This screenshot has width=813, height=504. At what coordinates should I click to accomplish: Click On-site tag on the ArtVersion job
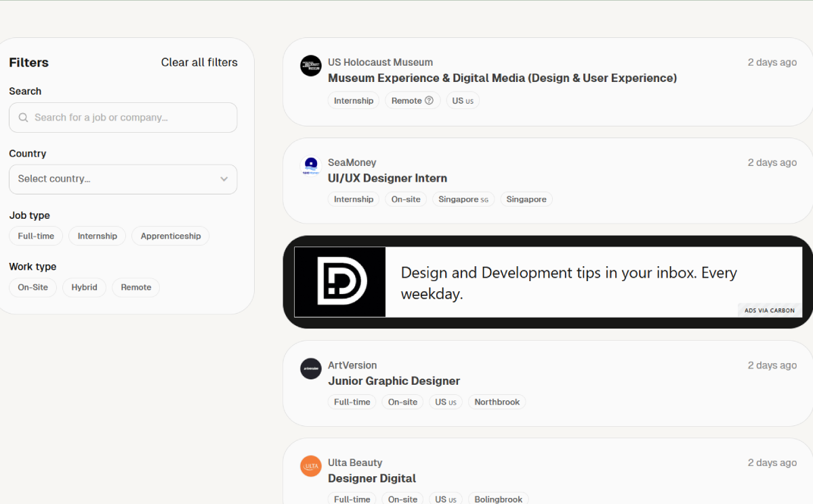[402, 402]
